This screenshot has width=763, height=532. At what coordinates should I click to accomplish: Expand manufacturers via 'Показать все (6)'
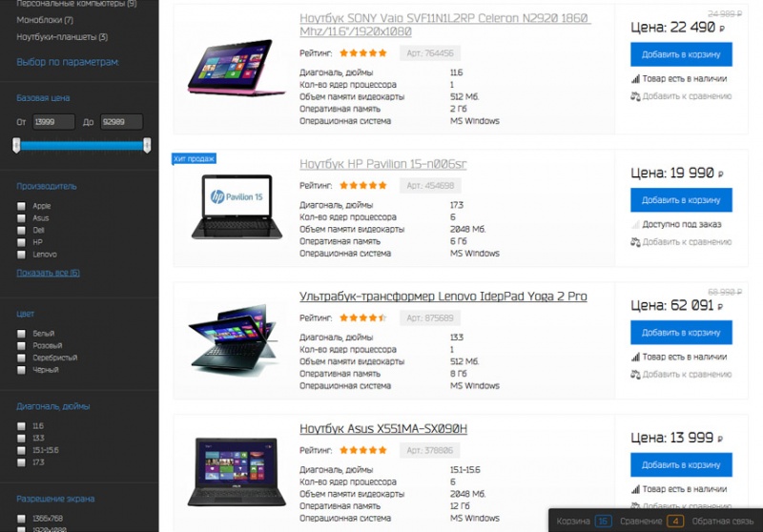49,273
